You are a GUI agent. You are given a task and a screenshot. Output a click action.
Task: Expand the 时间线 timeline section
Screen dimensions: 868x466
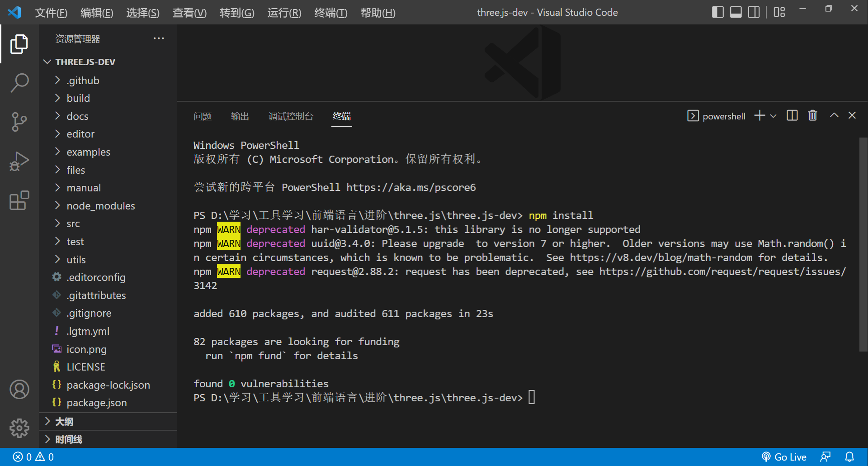[108, 439]
